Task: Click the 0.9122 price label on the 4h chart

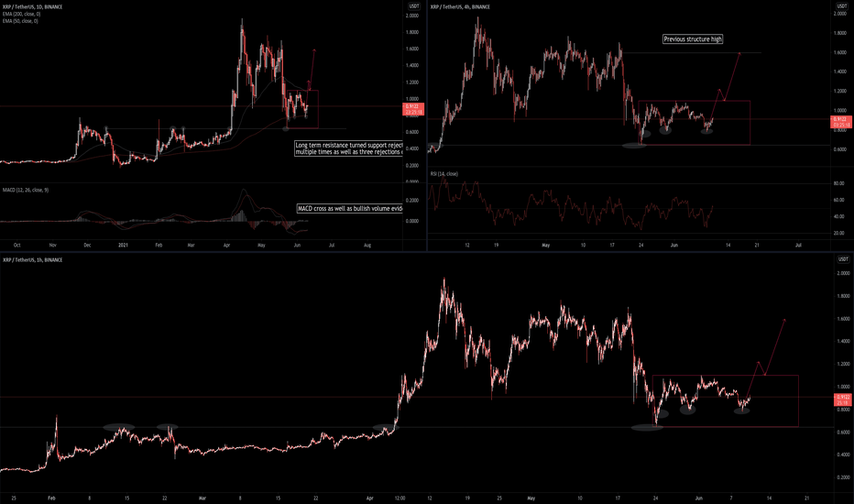Action: pyautogui.click(x=840, y=122)
